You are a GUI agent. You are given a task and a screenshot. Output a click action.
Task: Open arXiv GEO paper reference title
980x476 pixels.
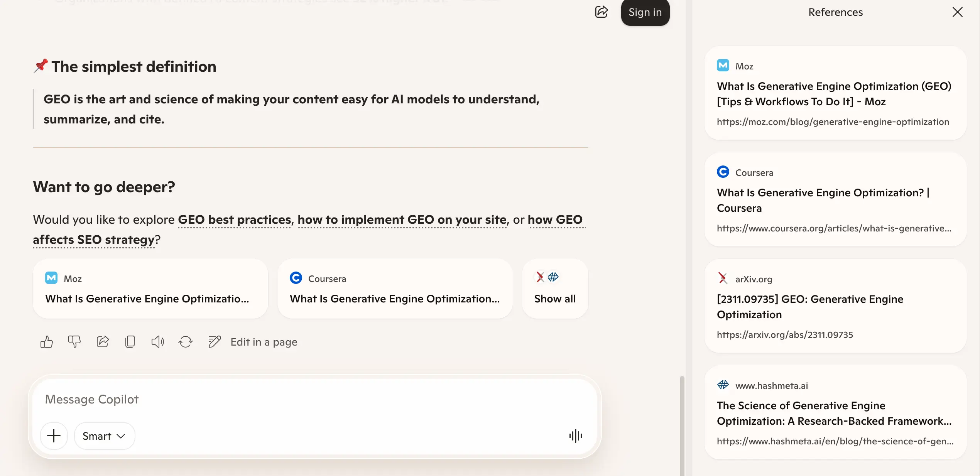810,307
